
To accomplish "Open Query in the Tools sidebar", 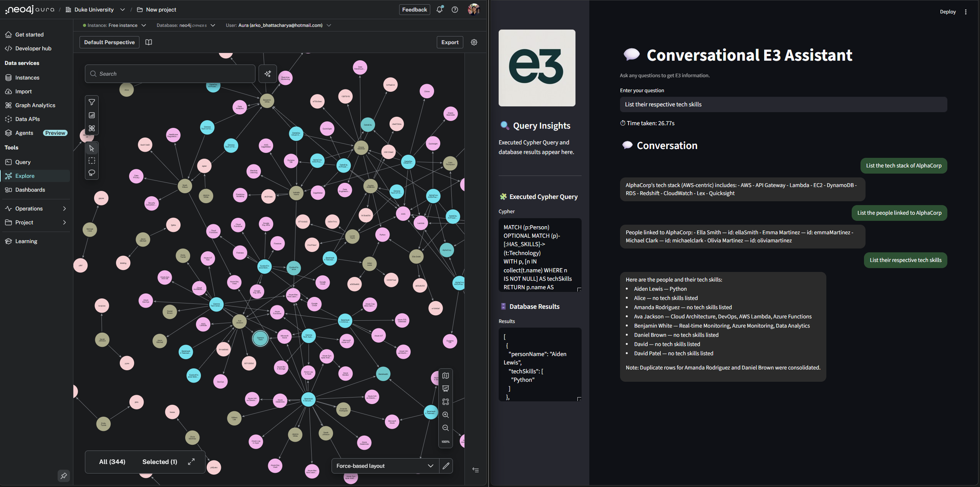I will pyautogui.click(x=23, y=162).
